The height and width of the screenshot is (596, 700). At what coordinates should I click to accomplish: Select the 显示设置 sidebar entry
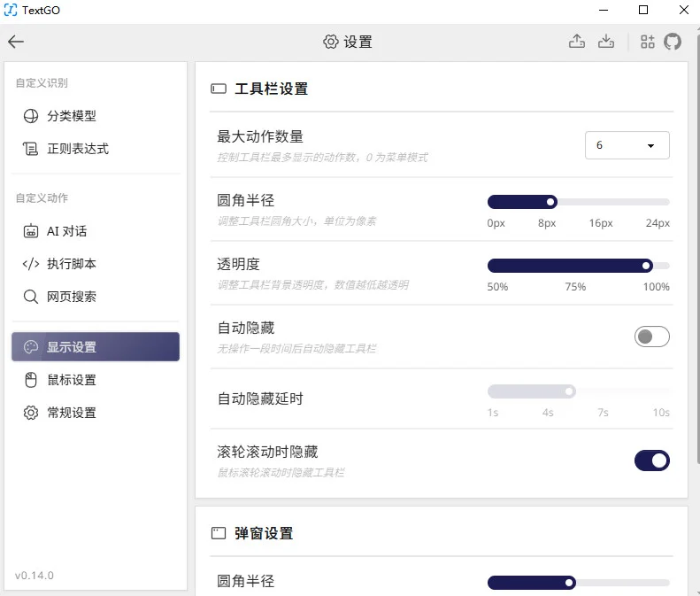(96, 347)
